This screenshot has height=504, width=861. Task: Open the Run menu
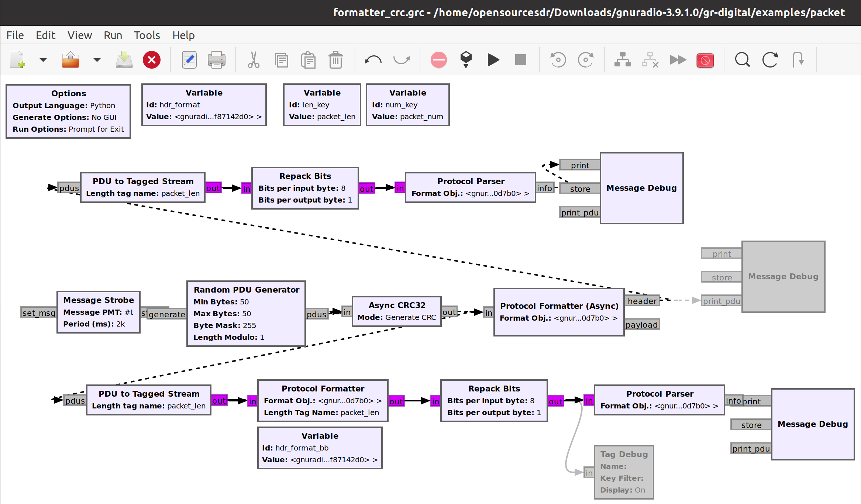[x=113, y=35]
